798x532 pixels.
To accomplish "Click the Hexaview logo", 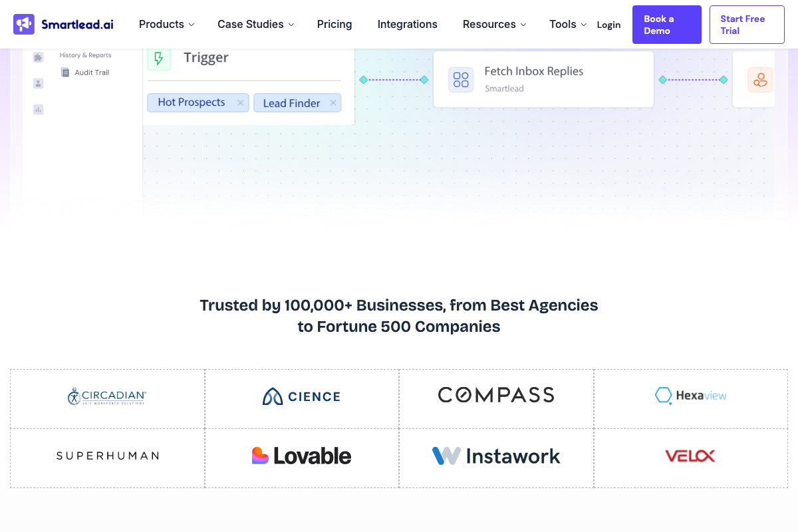I will [x=691, y=396].
